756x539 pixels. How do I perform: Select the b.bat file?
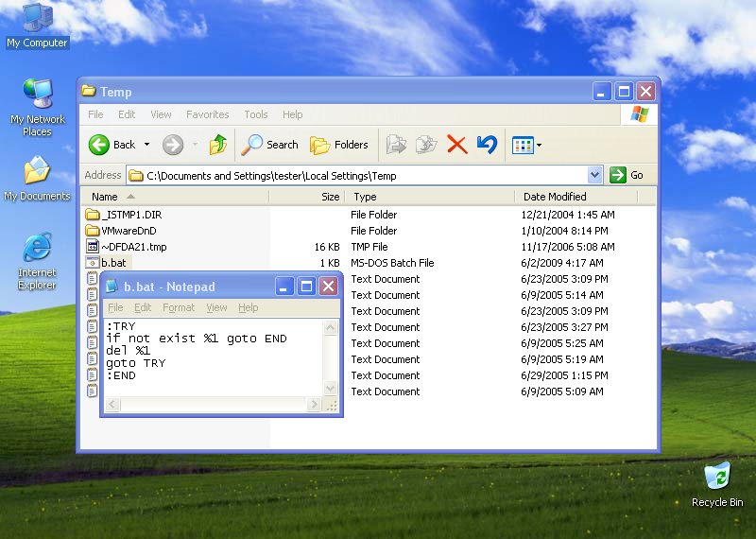(113, 263)
